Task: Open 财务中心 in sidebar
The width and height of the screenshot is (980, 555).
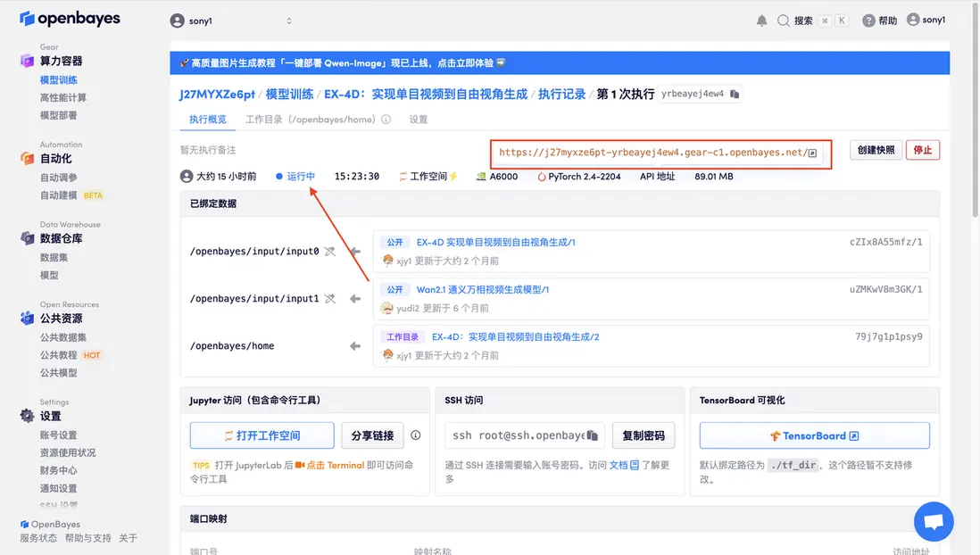Action: pos(59,470)
